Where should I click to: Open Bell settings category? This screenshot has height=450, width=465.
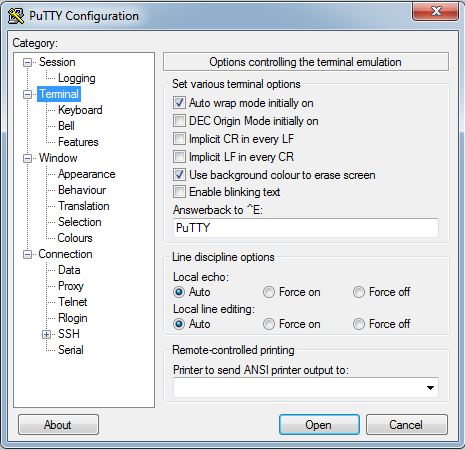click(66, 126)
